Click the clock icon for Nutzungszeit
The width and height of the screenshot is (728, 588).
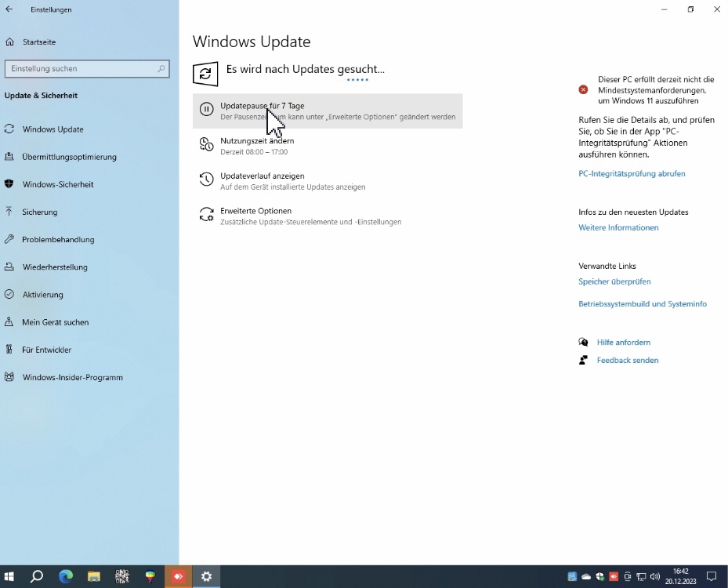click(x=207, y=144)
